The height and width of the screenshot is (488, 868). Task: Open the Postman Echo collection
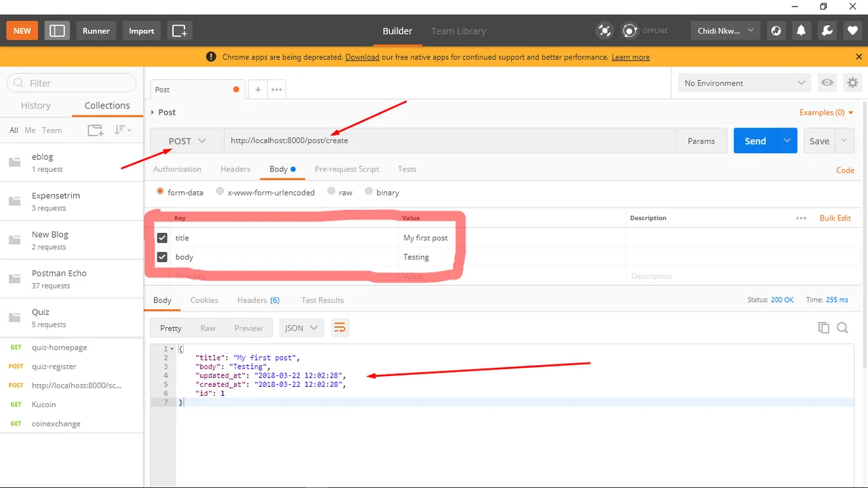click(x=72, y=278)
